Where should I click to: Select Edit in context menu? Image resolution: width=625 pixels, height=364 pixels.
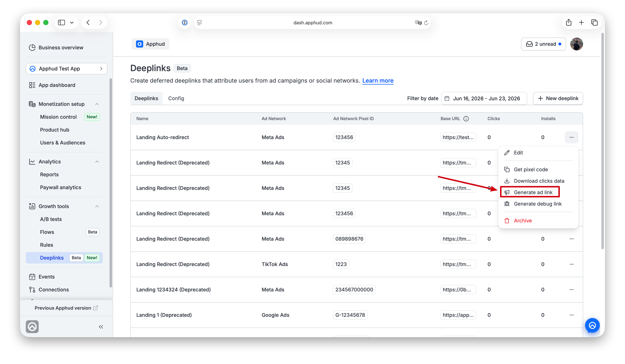pyautogui.click(x=538, y=153)
